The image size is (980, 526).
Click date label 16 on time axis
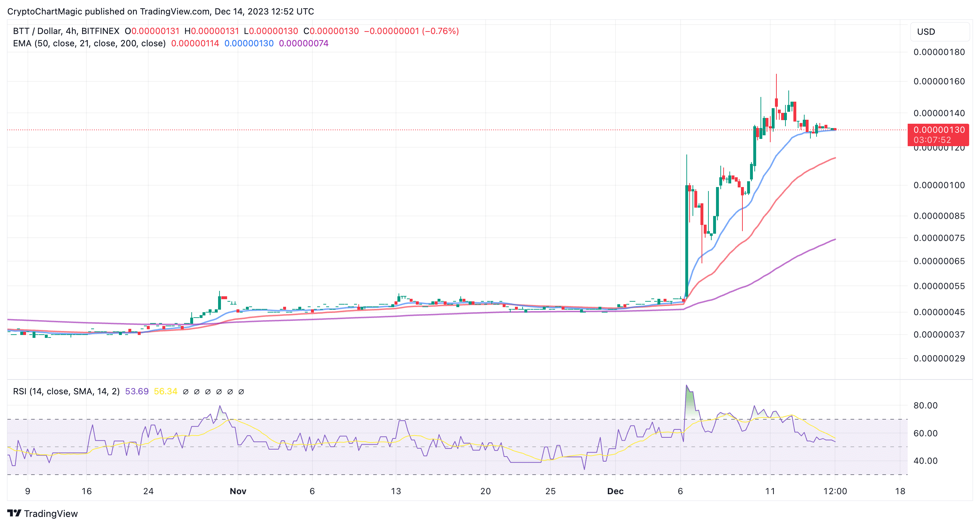[86, 491]
